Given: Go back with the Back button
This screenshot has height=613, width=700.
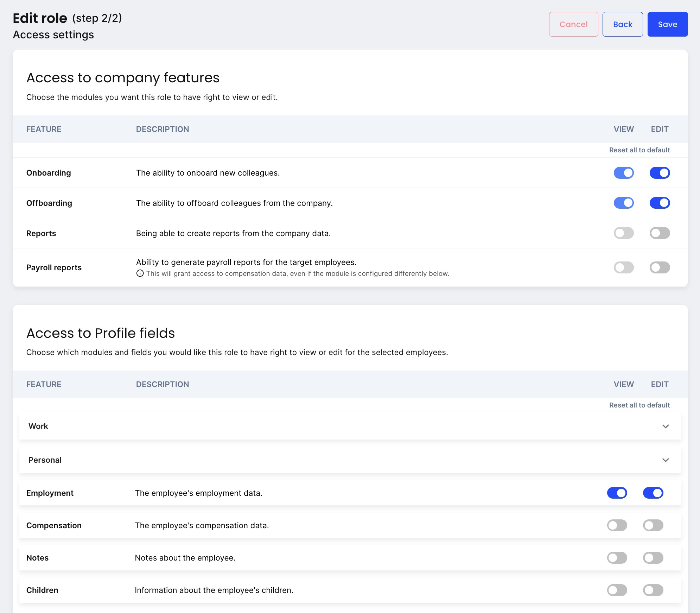Looking at the screenshot, I should click(x=622, y=24).
